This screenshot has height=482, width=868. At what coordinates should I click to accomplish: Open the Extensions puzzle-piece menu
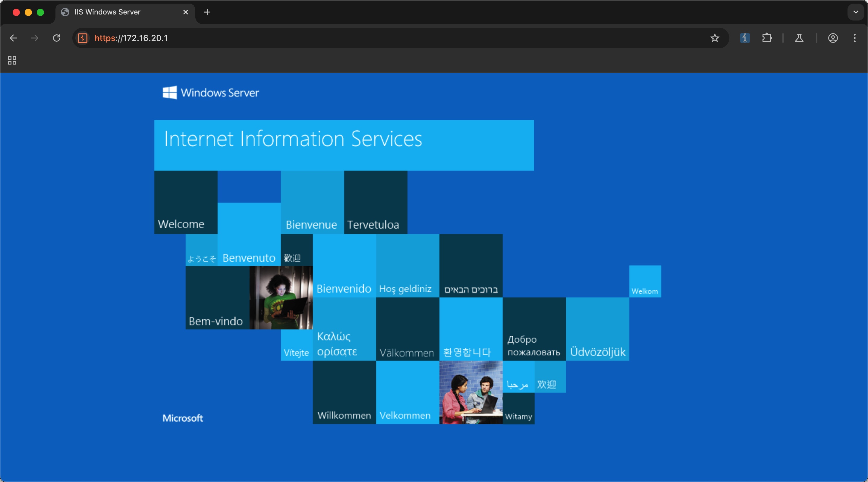[x=767, y=38]
